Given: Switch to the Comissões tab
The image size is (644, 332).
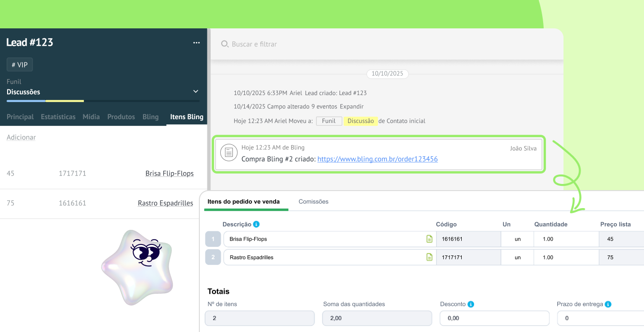Looking at the screenshot, I should pos(313,201).
